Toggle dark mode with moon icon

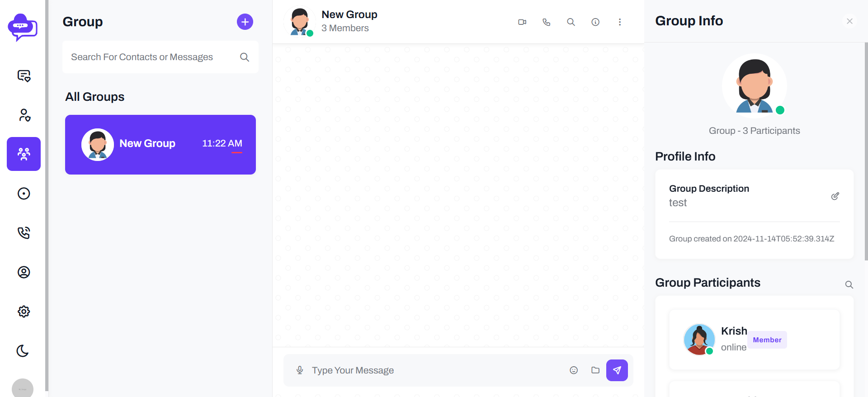(x=23, y=351)
